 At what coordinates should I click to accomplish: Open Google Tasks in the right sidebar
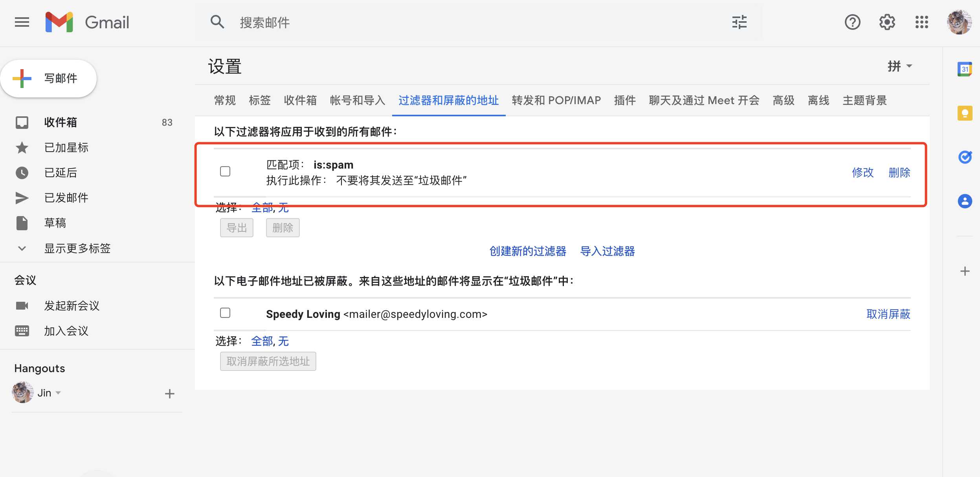[965, 157]
